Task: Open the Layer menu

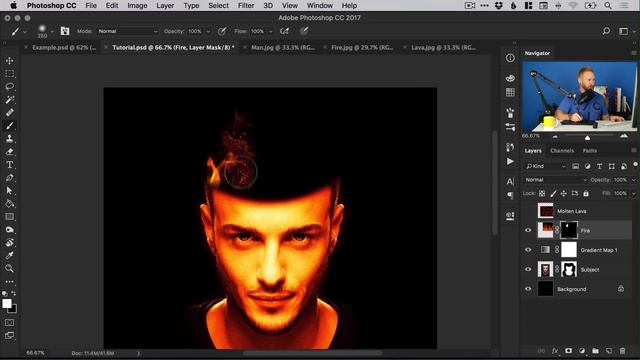Action: point(165,6)
